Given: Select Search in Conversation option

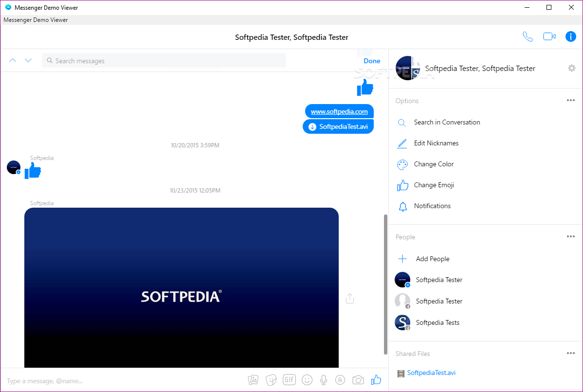Looking at the screenshot, I should (447, 122).
